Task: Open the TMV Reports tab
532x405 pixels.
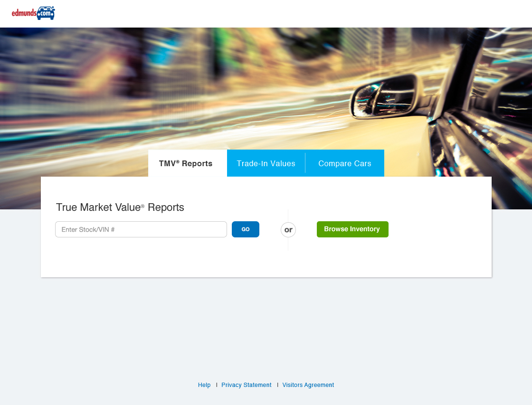Action: 186,163
